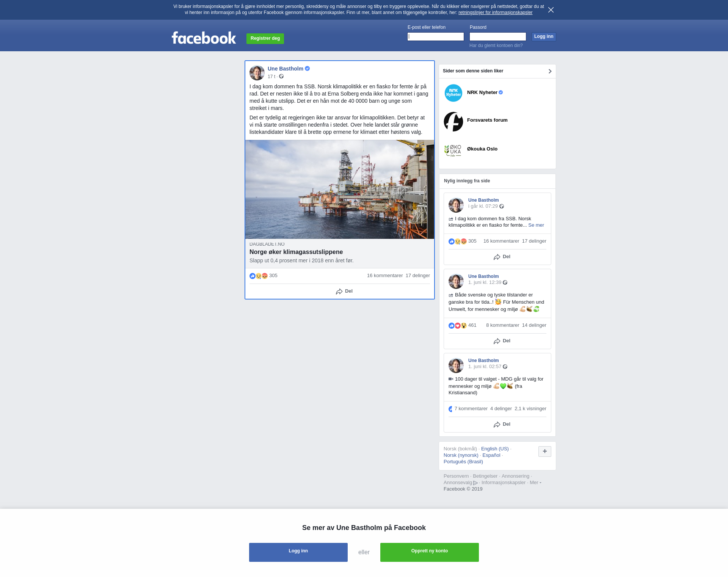Expand the sidebar post with Se mer
This screenshot has width=728, height=577.
click(x=536, y=225)
